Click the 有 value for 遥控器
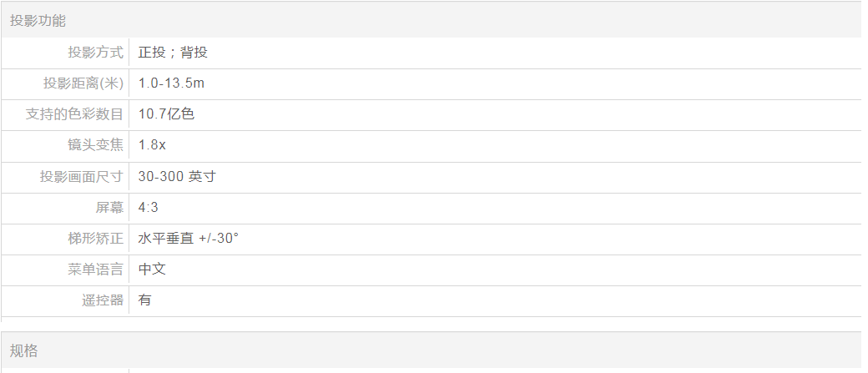The height and width of the screenshot is (373, 868). coord(145,300)
